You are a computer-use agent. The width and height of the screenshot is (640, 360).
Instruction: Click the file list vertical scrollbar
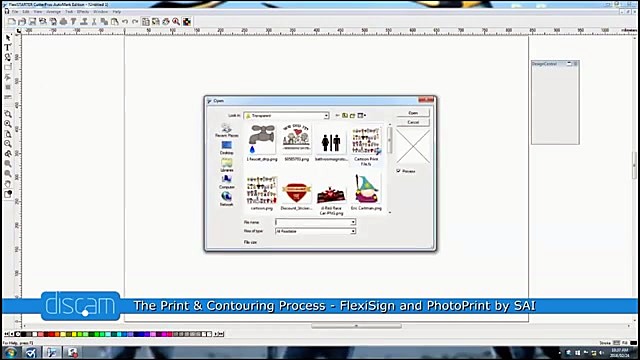tap(390, 168)
